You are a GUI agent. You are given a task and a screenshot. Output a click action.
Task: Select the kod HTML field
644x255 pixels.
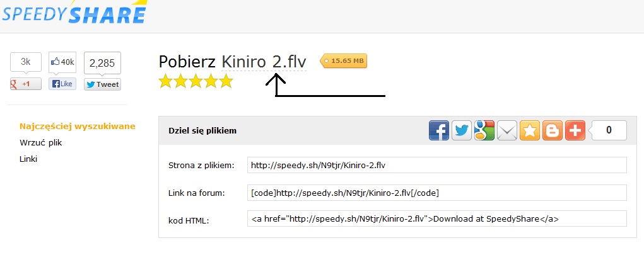coord(437,218)
